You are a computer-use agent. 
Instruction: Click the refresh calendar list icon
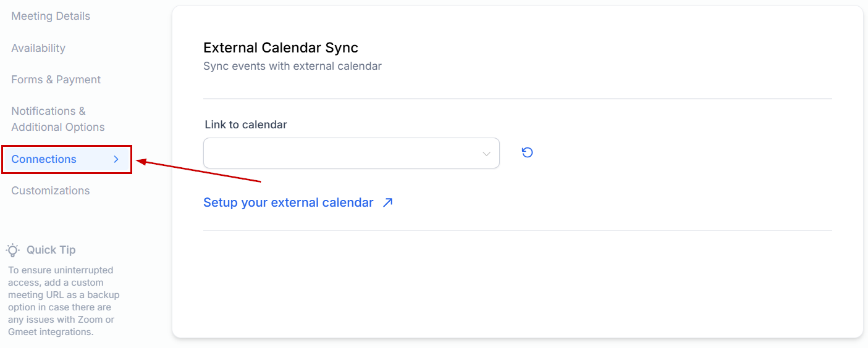(527, 152)
